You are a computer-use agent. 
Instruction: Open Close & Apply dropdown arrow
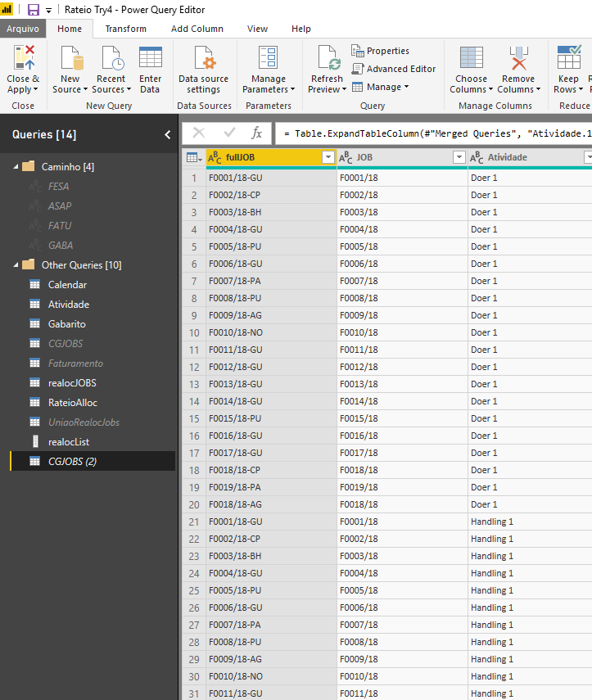(x=35, y=90)
